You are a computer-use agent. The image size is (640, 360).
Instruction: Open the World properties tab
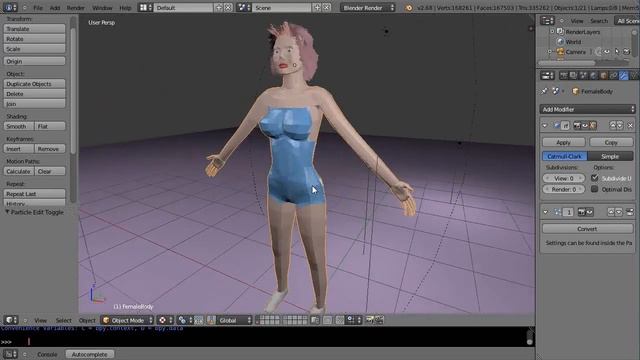[593, 76]
